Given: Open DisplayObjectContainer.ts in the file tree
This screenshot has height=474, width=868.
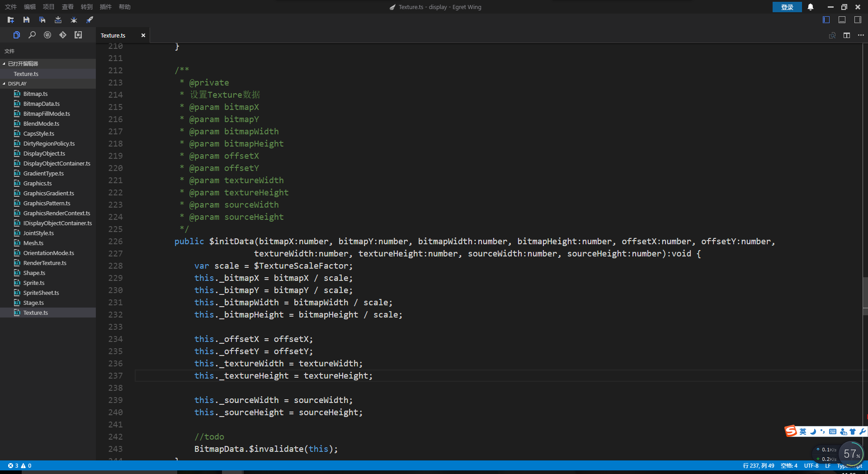Looking at the screenshot, I should pyautogui.click(x=48, y=163).
